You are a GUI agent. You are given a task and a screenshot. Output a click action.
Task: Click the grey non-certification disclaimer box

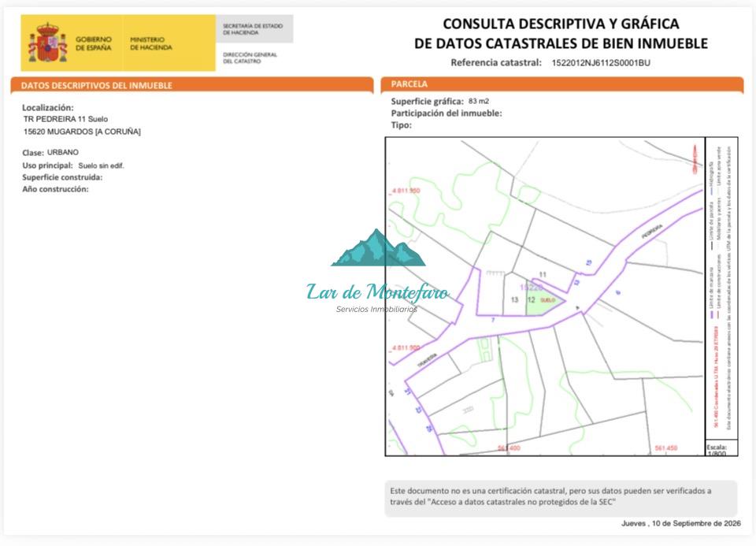pyautogui.click(x=561, y=498)
